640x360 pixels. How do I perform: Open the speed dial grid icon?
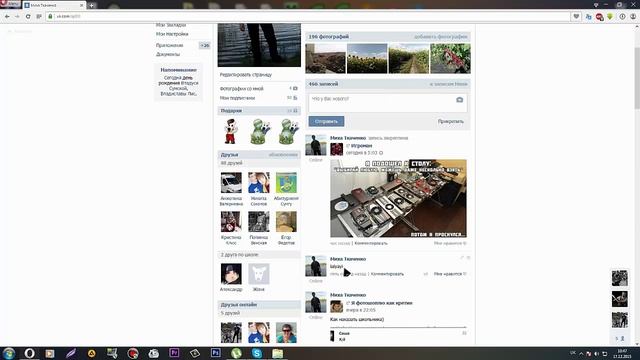[39, 17]
